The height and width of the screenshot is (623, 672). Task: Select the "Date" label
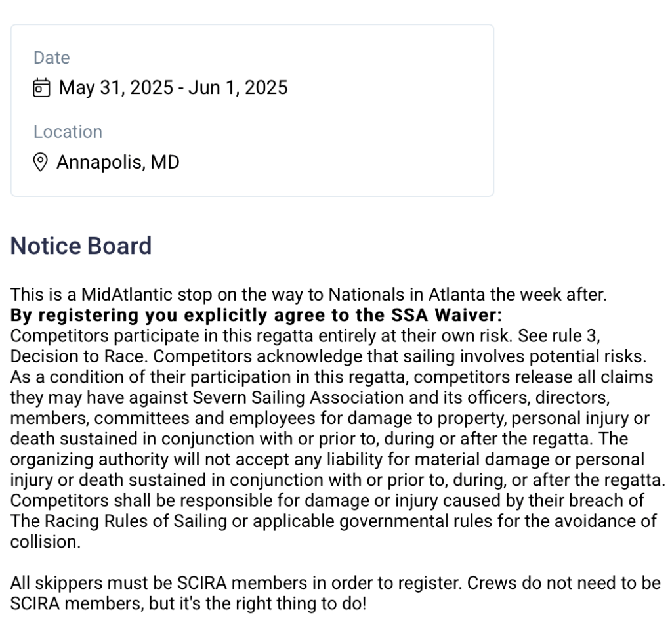(x=51, y=58)
